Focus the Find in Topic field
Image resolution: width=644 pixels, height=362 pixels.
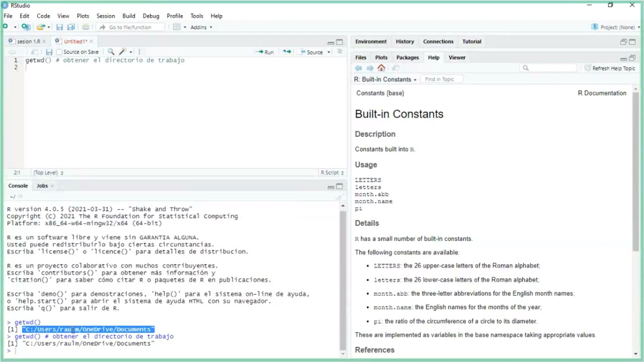click(441, 79)
